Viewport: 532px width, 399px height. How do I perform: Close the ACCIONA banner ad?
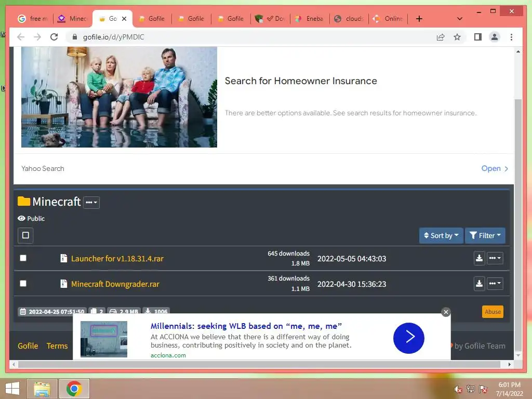coord(446,312)
